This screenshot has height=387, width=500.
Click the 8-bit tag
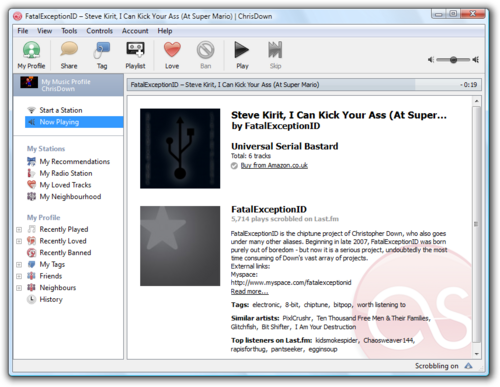[x=292, y=305]
